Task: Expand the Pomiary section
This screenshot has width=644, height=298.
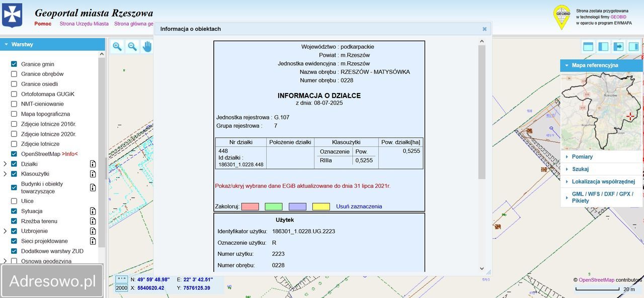Action: click(x=601, y=157)
